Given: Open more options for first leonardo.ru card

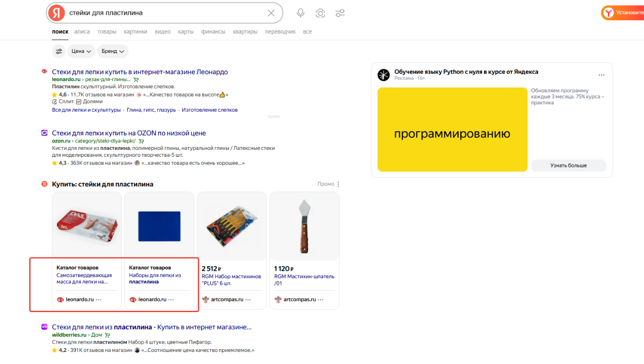Looking at the screenshot, I should pos(98,300).
